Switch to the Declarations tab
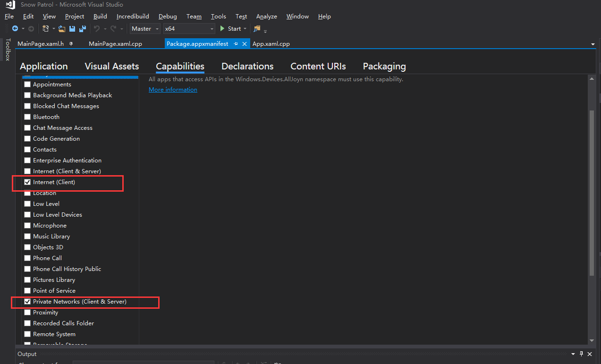601x364 pixels. click(x=247, y=66)
